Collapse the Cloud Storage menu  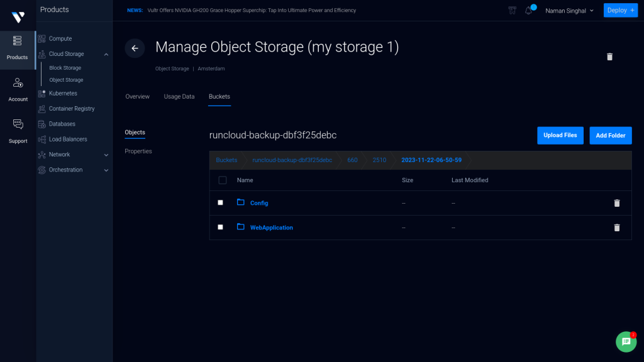point(106,54)
